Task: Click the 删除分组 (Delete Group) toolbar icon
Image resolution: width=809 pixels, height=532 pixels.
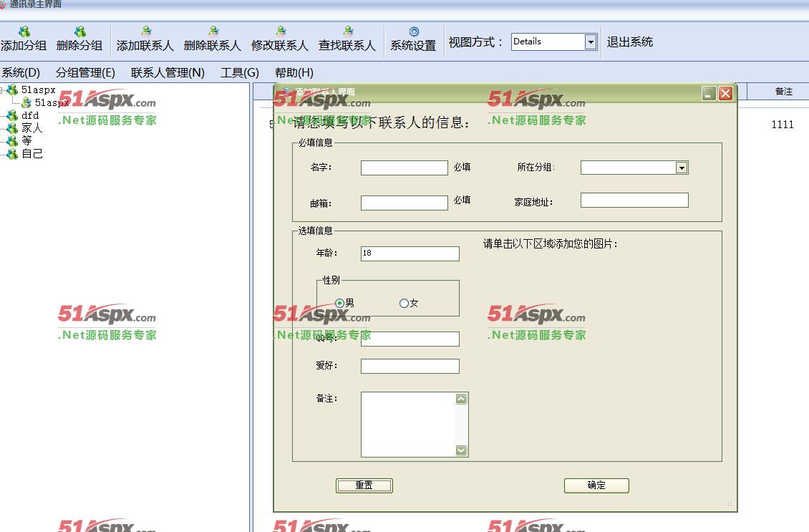Action: point(79,32)
